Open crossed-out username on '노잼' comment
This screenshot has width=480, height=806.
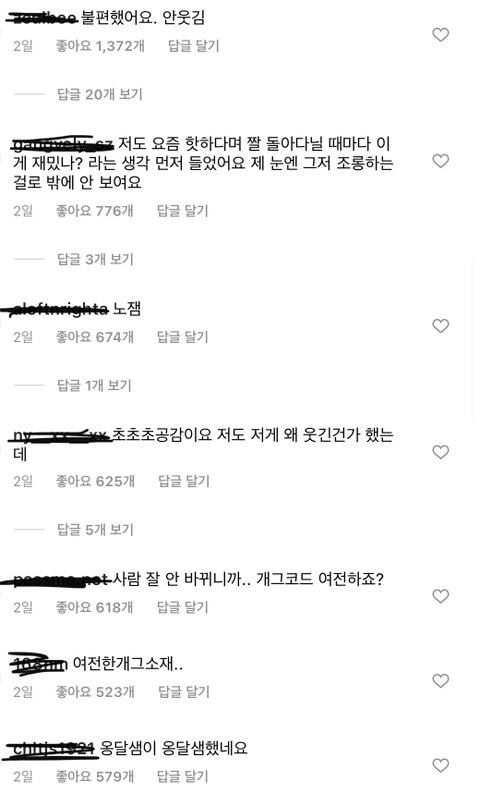click(59, 309)
